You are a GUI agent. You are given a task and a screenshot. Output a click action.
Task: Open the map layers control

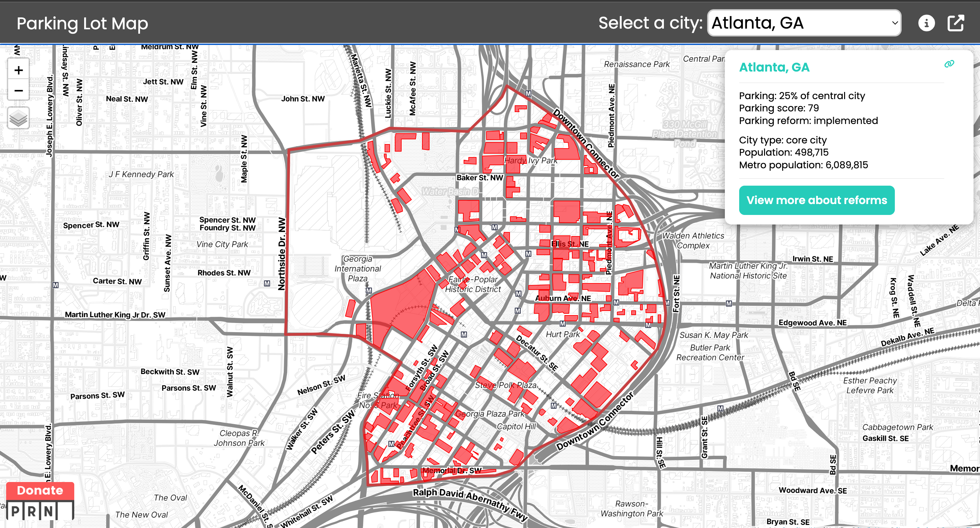18,118
